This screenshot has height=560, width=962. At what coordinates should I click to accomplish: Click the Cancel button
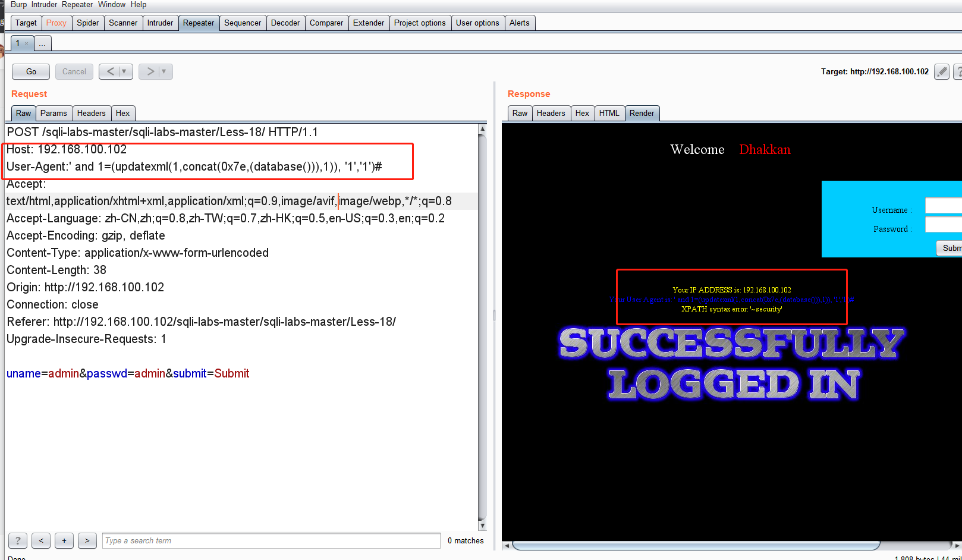click(74, 71)
